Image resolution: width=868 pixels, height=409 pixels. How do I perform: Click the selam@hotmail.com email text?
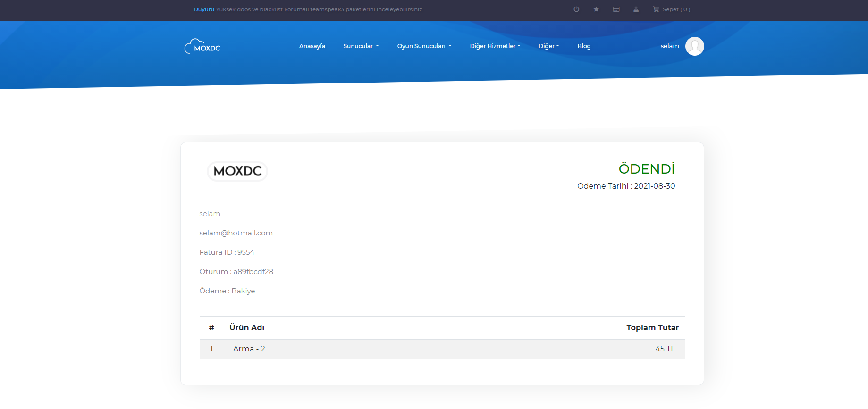coord(236,233)
